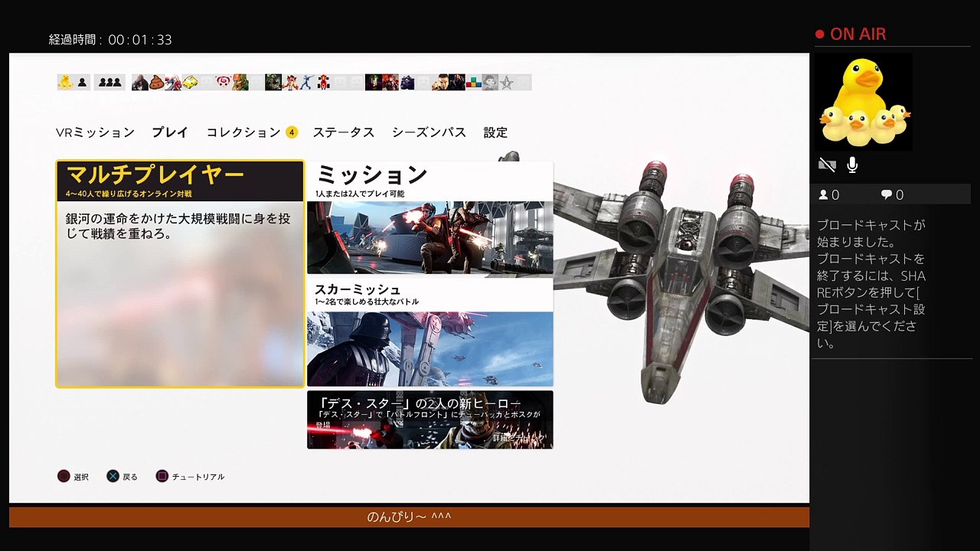The image size is (980, 551).
Task: Select the pink swirl friend avatar
Action: point(223,83)
